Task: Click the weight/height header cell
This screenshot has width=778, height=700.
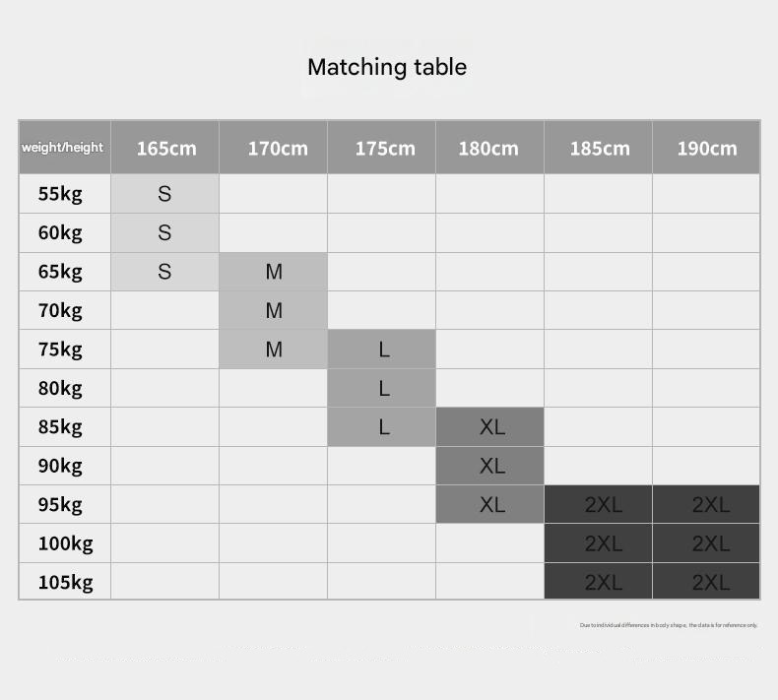Action: (63, 148)
